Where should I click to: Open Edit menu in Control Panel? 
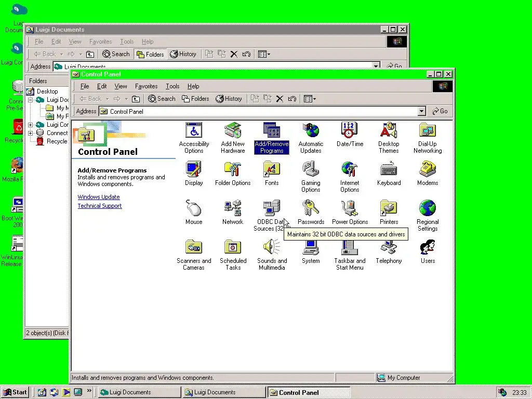pos(102,86)
